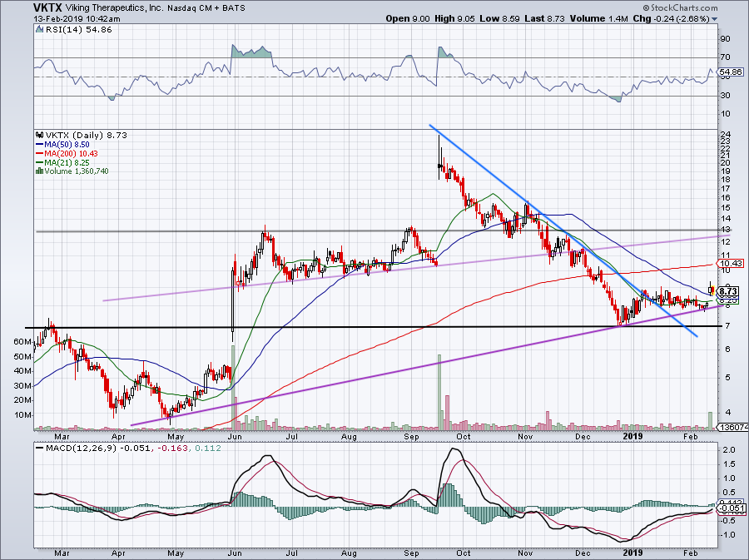Image resolution: width=749 pixels, height=560 pixels.
Task: Click the VKTX ticker symbol heading
Action: point(47,7)
